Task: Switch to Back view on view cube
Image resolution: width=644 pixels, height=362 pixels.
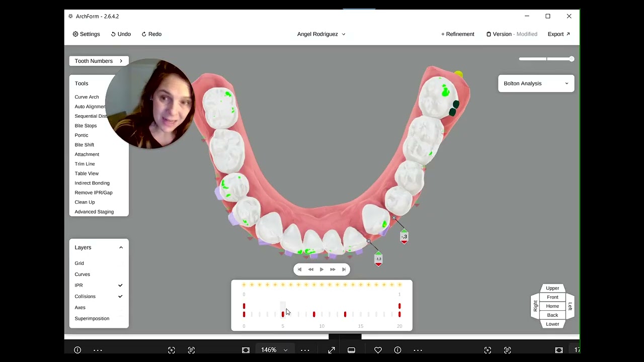Action: point(552,315)
